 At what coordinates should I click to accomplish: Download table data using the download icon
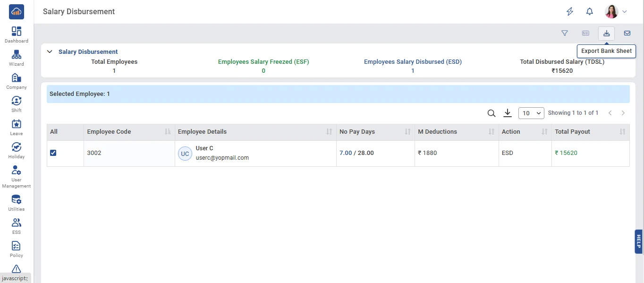tap(508, 113)
